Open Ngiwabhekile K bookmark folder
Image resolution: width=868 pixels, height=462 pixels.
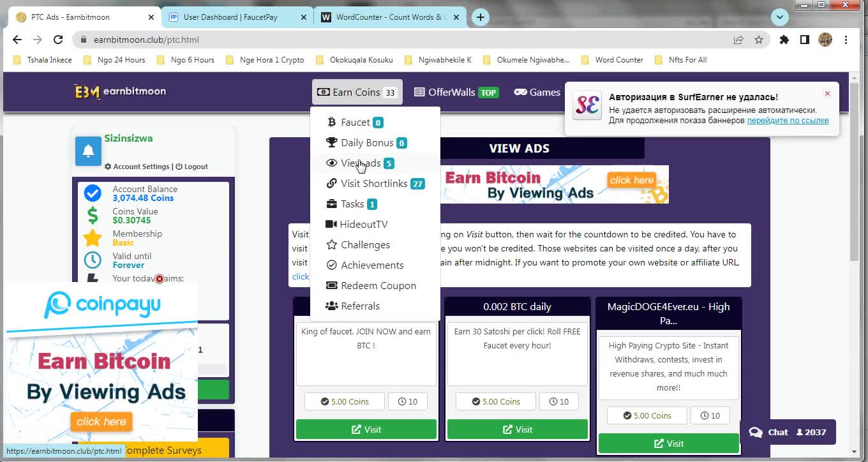(437, 60)
